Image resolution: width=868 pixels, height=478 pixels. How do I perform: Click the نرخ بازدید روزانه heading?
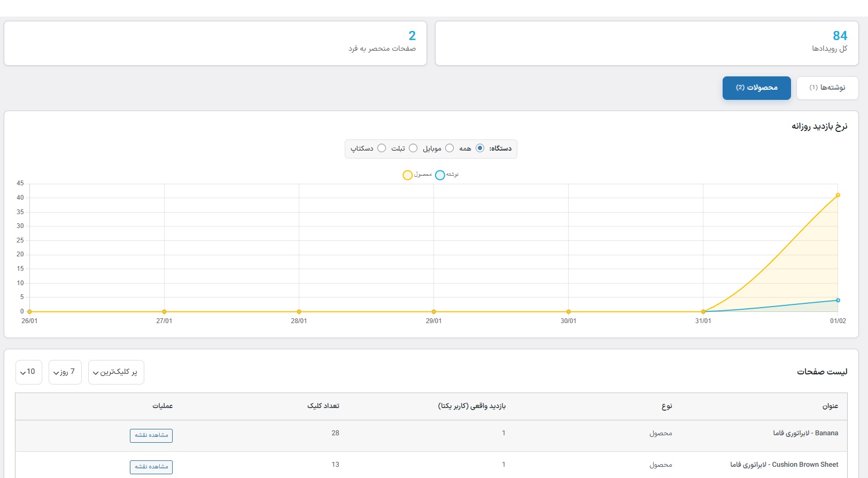[819, 127]
